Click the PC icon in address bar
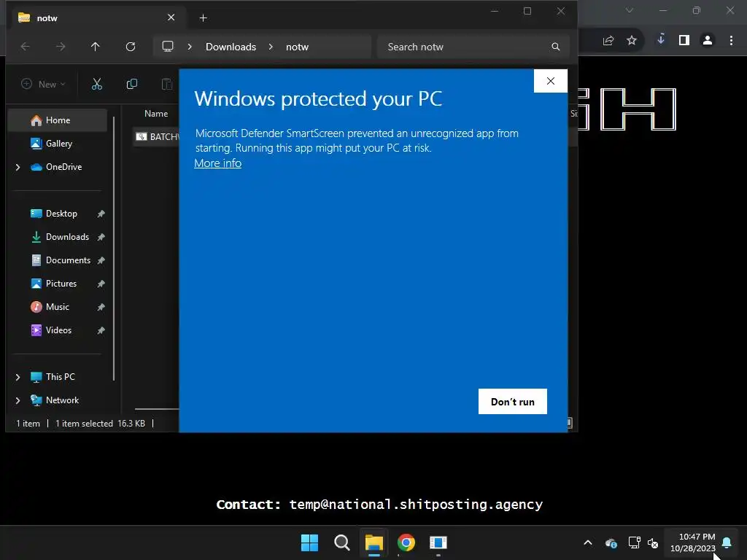 point(168,47)
